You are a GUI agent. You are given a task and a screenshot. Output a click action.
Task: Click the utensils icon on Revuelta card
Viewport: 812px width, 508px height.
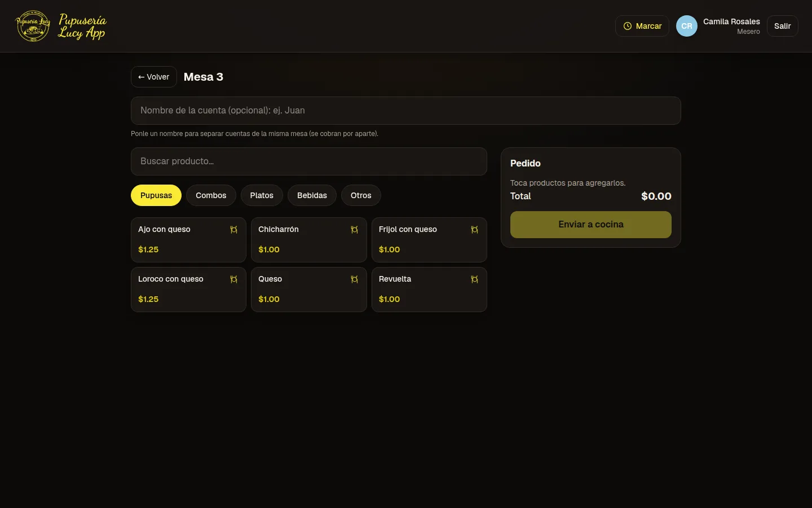tap(474, 279)
